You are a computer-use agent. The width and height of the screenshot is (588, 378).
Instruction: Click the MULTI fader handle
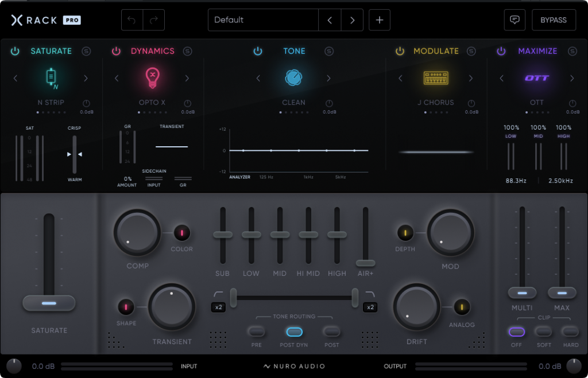click(x=522, y=293)
